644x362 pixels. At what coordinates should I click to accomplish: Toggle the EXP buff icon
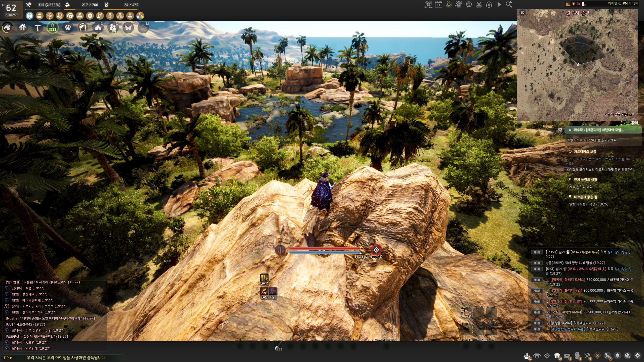[x=110, y=16]
